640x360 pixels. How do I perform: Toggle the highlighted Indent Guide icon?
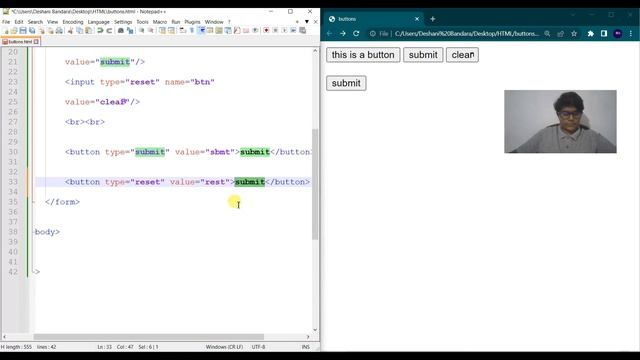202,31
